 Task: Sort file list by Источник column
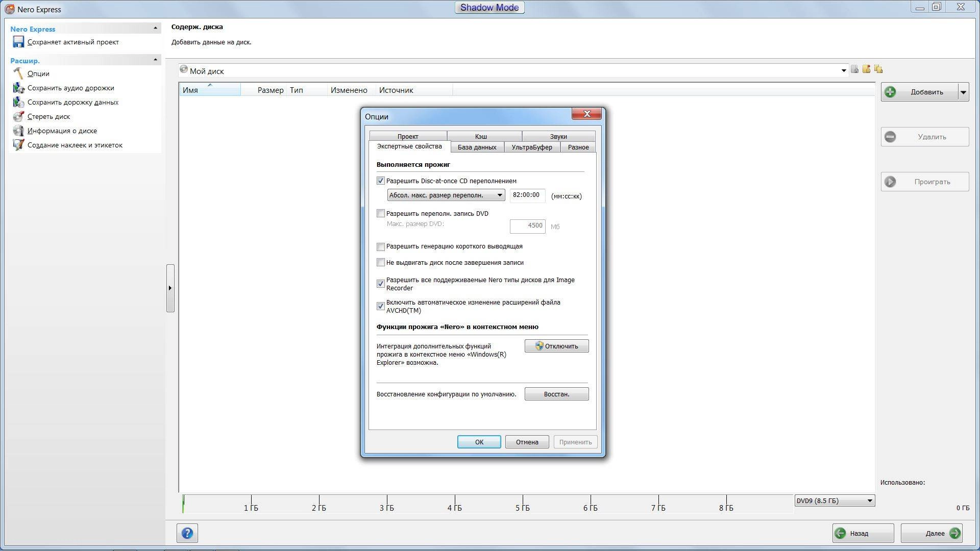[414, 90]
